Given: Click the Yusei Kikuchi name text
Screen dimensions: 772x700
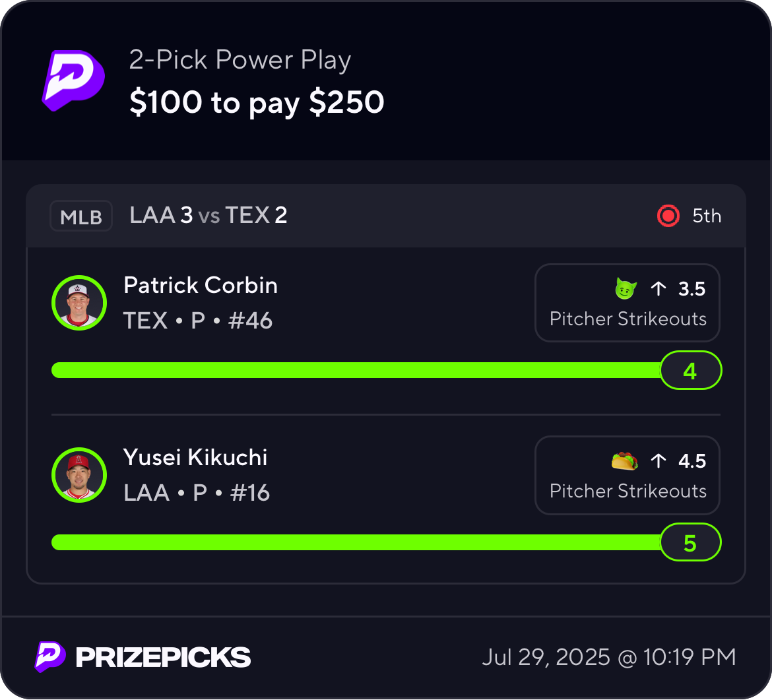Looking at the screenshot, I should pyautogui.click(x=195, y=457).
